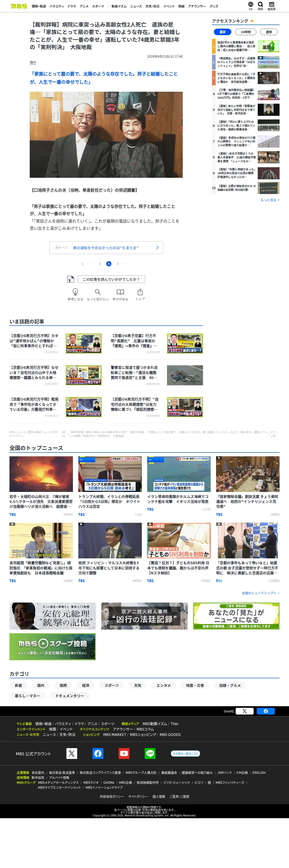The height and width of the screenshot is (868, 289).
Task: Open the LINE official account icon
Action: [150, 754]
